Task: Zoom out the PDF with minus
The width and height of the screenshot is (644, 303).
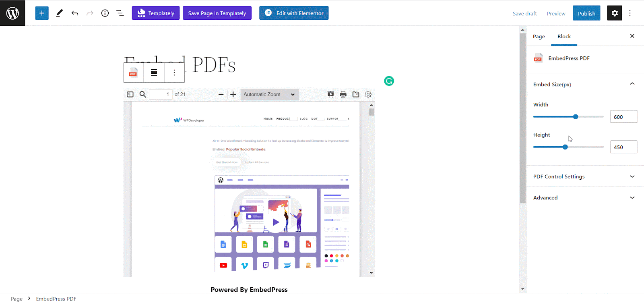Action: point(221,94)
